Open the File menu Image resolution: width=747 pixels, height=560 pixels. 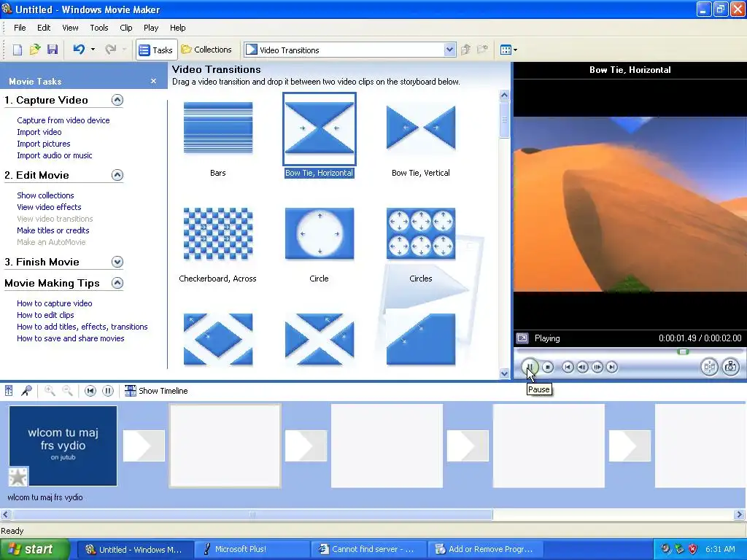pyautogui.click(x=20, y=28)
